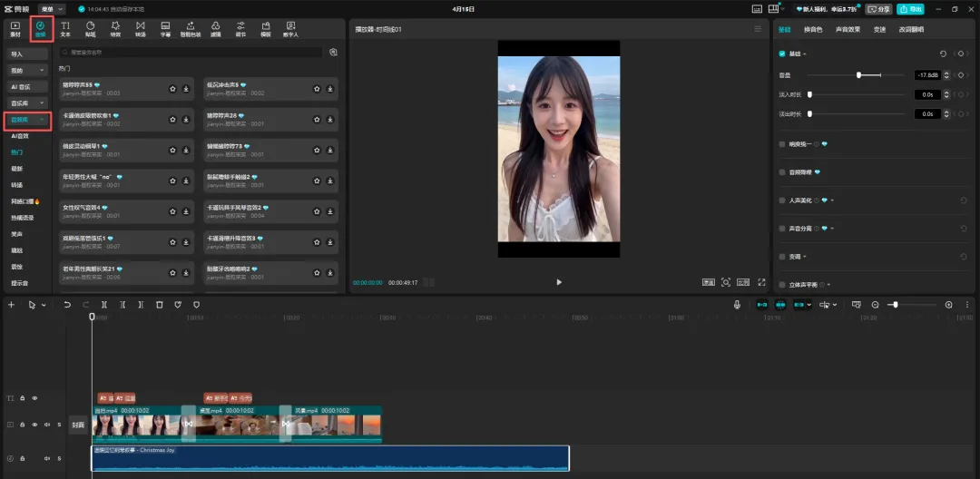This screenshot has height=479, width=980.
Task: Download the 猪哼哼声55 sound effect
Action: coord(186,89)
